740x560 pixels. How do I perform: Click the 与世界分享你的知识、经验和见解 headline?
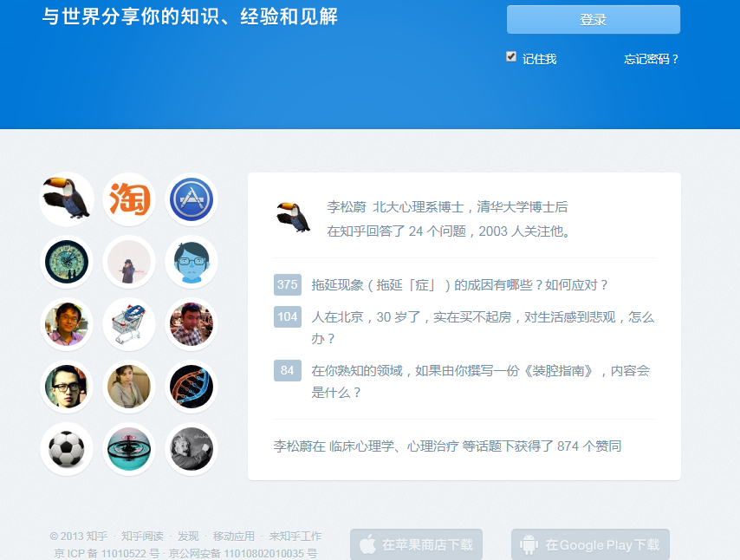(x=190, y=16)
